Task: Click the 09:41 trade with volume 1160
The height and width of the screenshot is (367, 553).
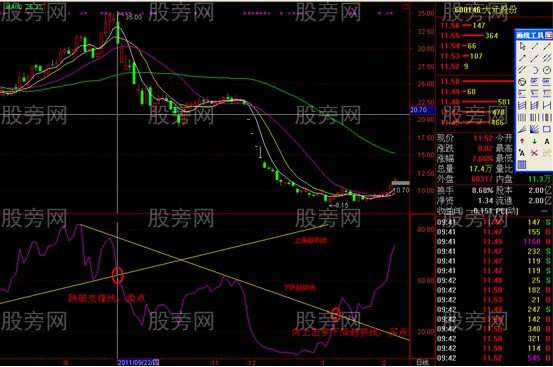Action: pyautogui.click(x=494, y=242)
